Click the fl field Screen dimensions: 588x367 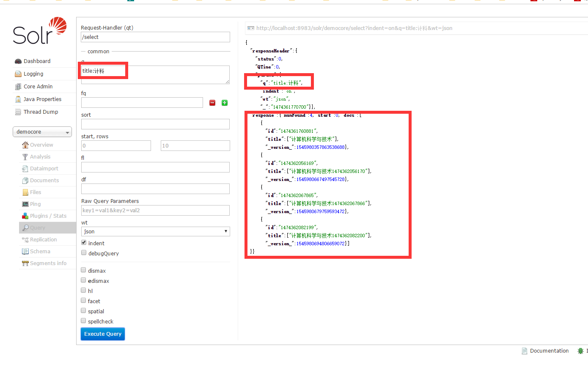155,167
